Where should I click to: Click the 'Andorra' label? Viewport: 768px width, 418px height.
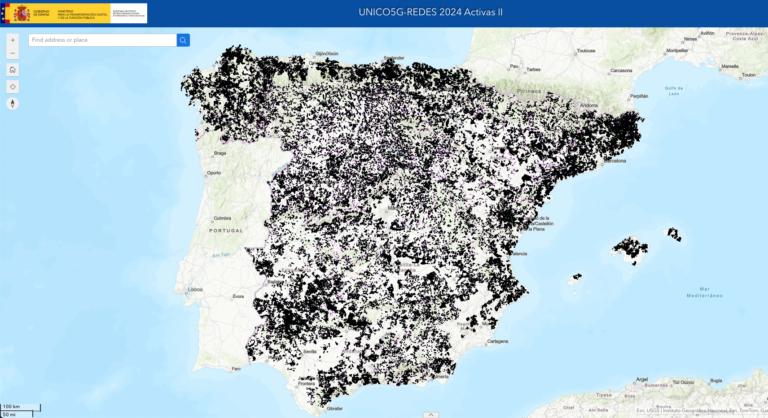click(589, 105)
